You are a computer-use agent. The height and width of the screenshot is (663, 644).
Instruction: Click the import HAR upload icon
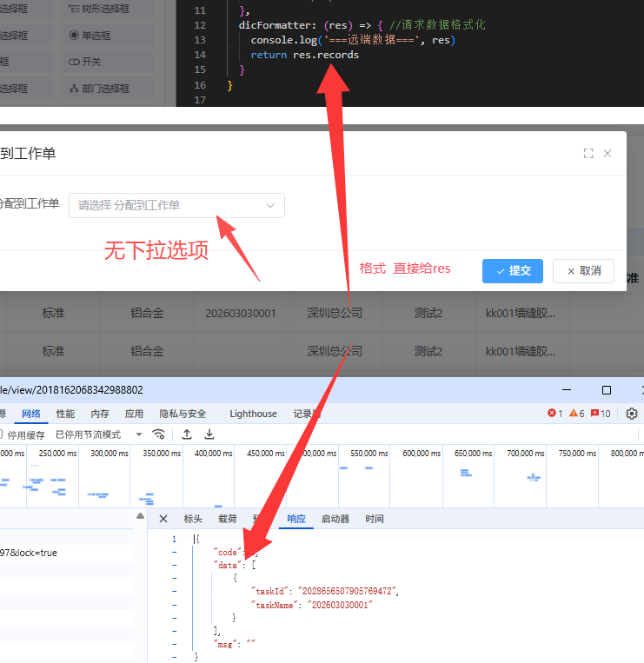pos(187,434)
